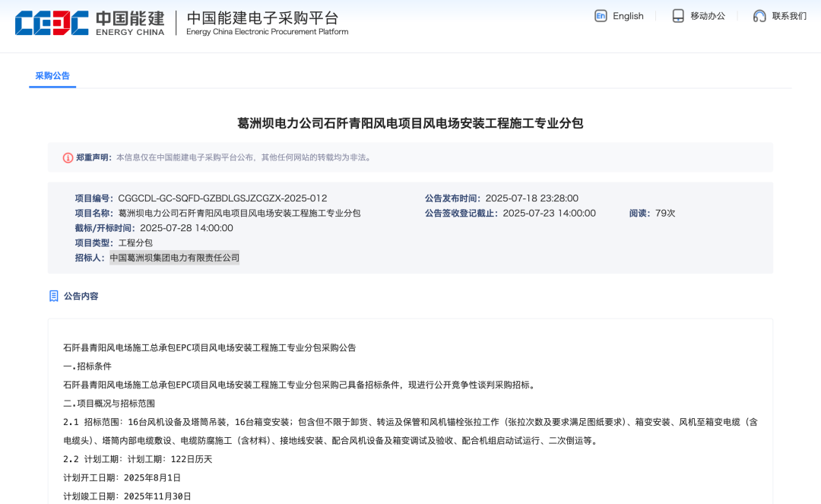Click the 一.招标条件 line in the body

coord(87,366)
